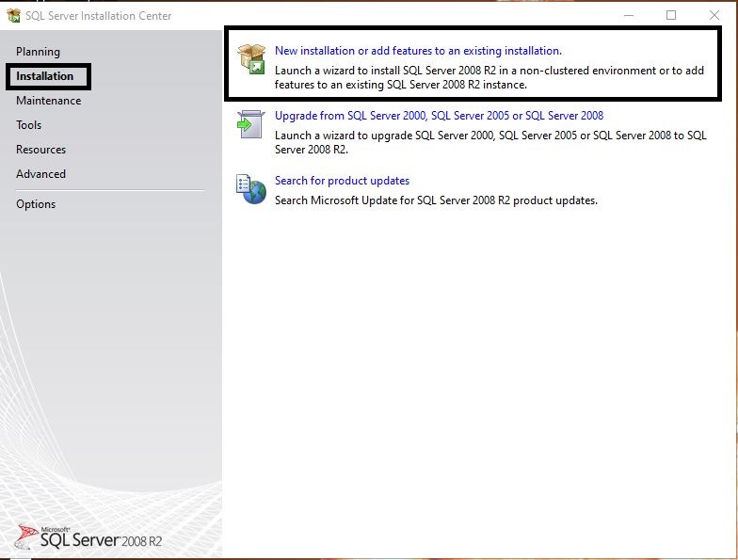Click the upgrade SQL Server arrow icon
Viewport: 738px width, 560px height.
click(x=250, y=124)
